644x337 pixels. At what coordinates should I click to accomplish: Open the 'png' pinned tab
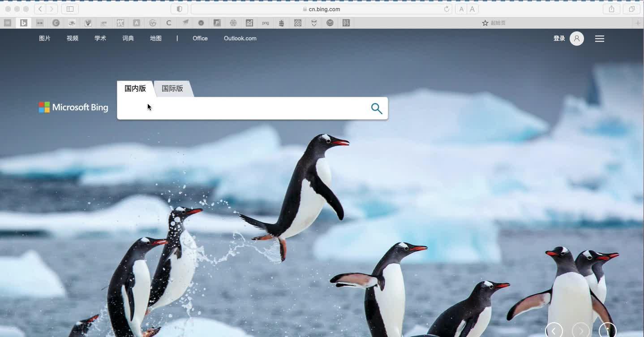266,23
